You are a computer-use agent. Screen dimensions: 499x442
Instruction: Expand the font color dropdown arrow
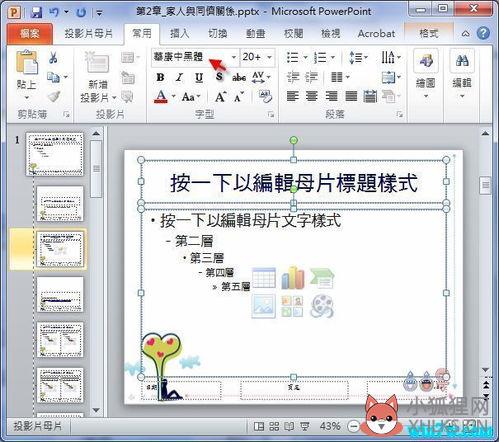173,97
